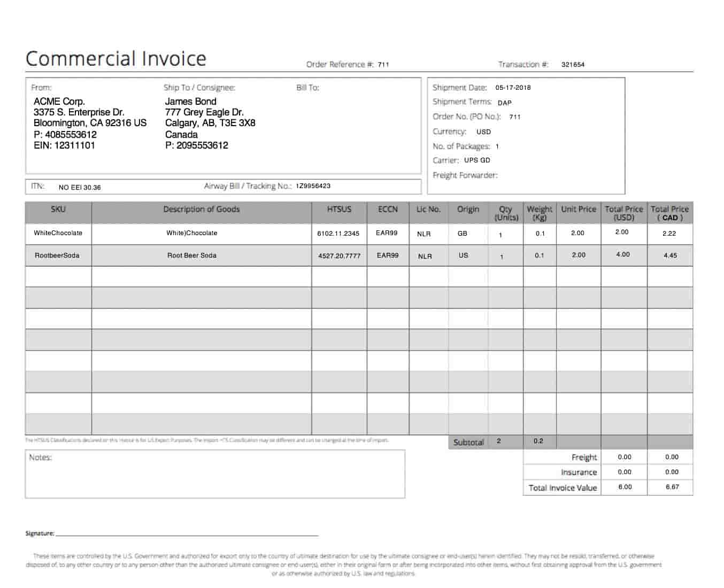Click the Canada country line
724x588 pixels.
pos(181,134)
